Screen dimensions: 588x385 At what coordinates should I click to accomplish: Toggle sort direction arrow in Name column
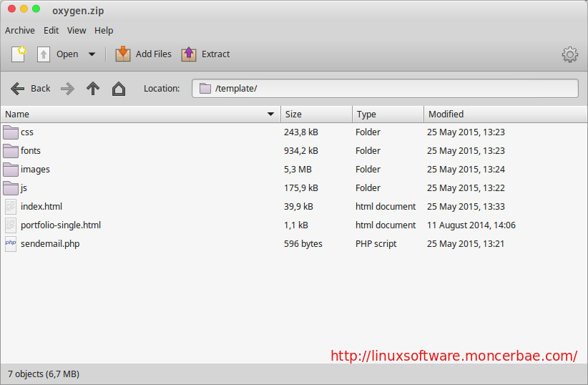click(x=270, y=114)
